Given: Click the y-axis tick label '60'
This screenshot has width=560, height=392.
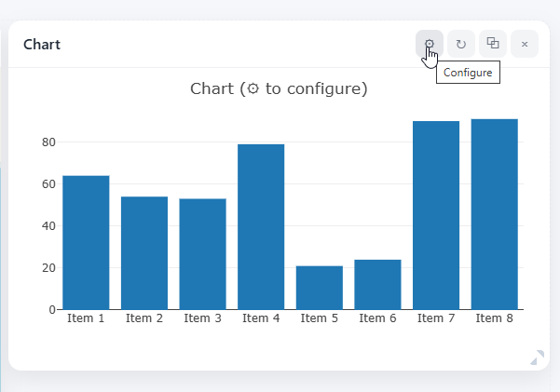Looking at the screenshot, I should [48, 184].
